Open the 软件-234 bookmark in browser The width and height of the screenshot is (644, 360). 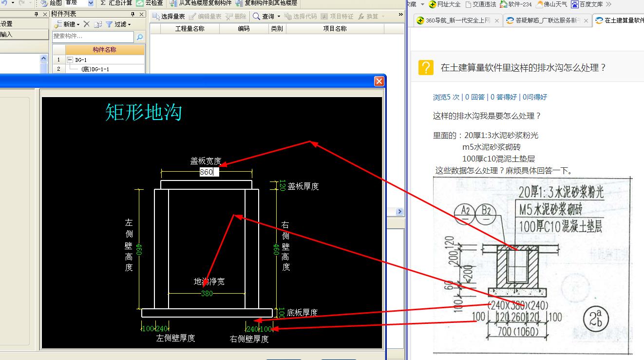click(515, 4)
